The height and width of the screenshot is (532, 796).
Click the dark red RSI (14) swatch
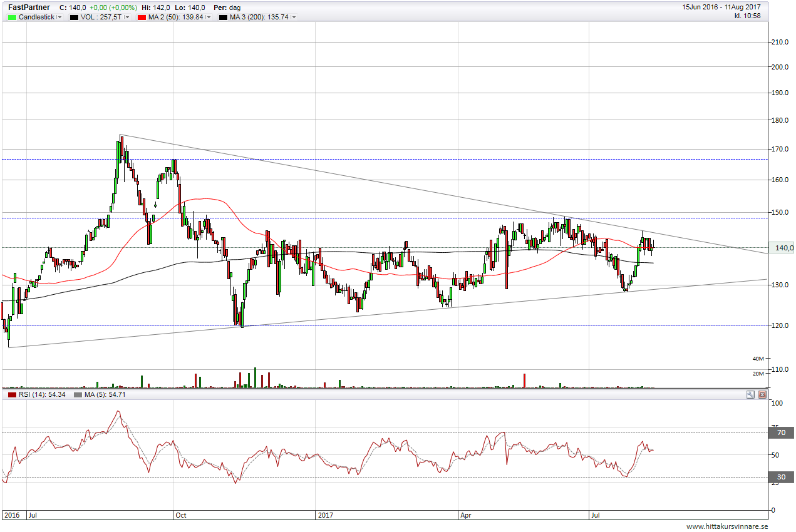11,395
